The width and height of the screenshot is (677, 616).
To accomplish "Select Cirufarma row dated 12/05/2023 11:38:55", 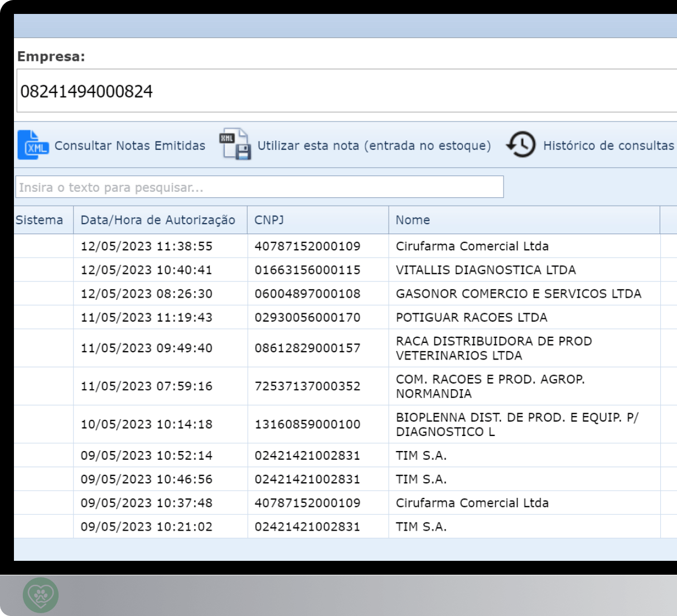I will pyautogui.click(x=472, y=246).
